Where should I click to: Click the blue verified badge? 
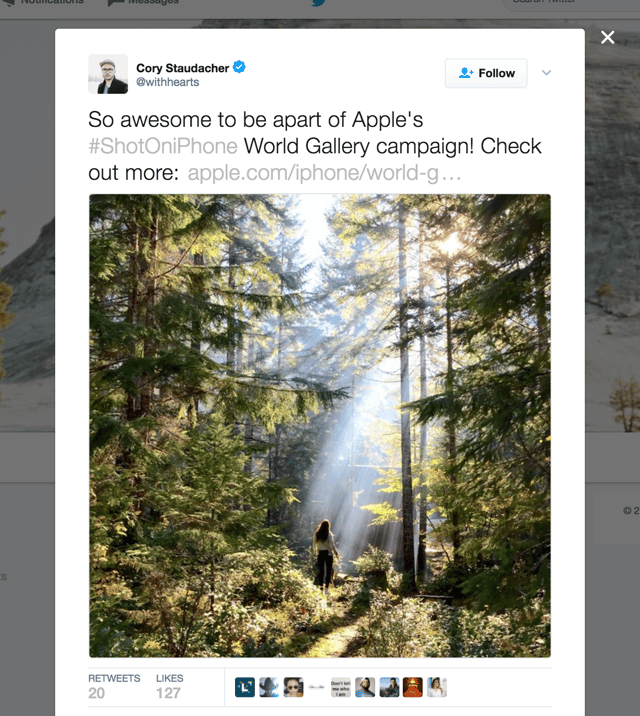tap(240, 68)
